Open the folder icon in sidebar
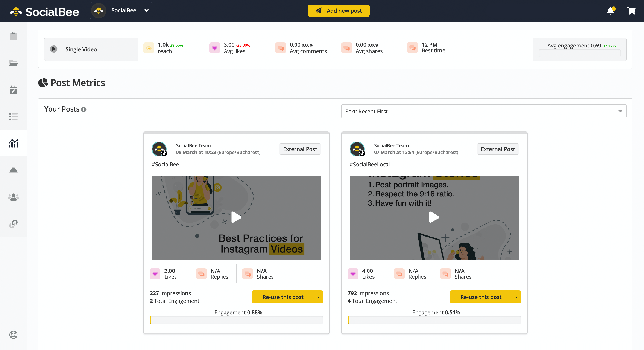 click(x=13, y=63)
